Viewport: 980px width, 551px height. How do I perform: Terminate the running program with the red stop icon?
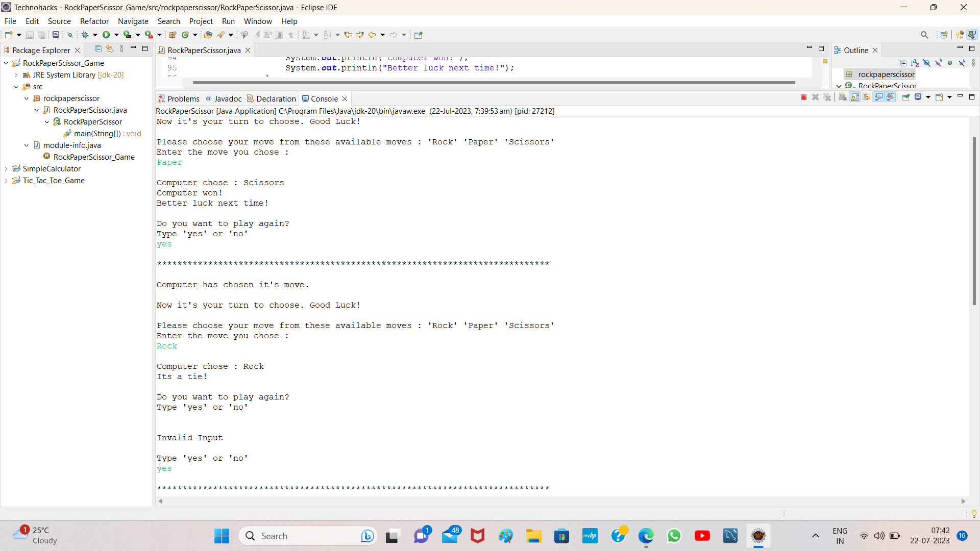(x=804, y=97)
